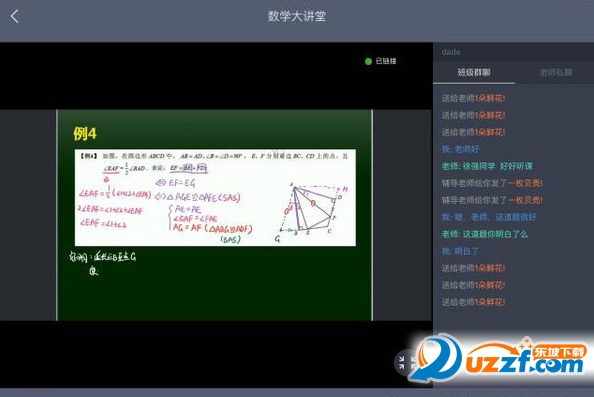Click the green 已链接 status indicator
The image size is (594, 397).
coord(381,61)
